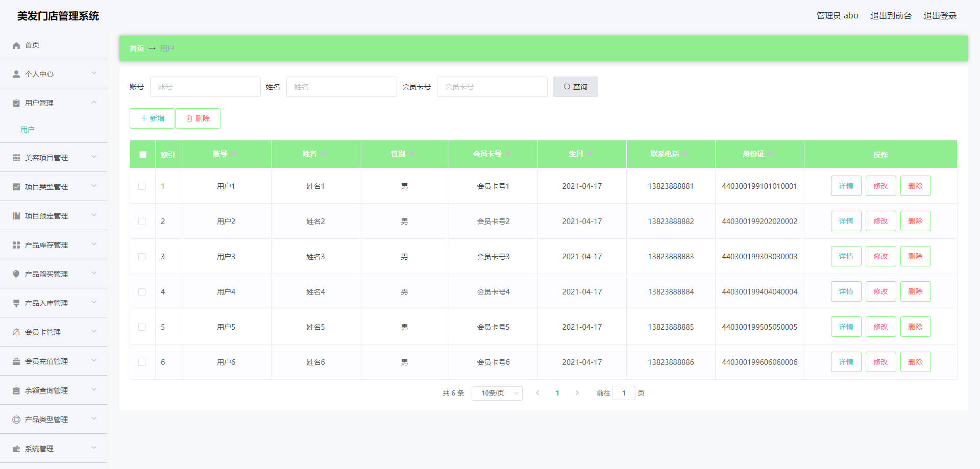The width and height of the screenshot is (980, 469).
Task: Open the 余额查询管理 menu item
Action: point(54,390)
